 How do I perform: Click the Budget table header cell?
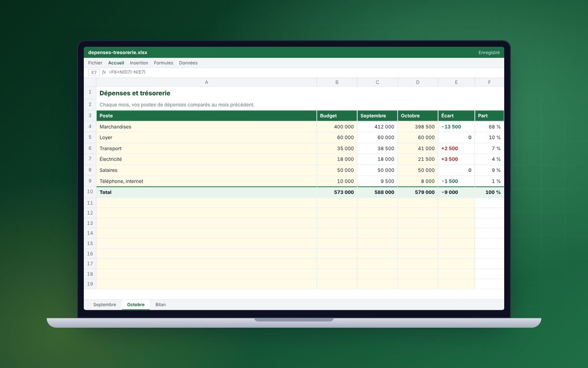337,116
